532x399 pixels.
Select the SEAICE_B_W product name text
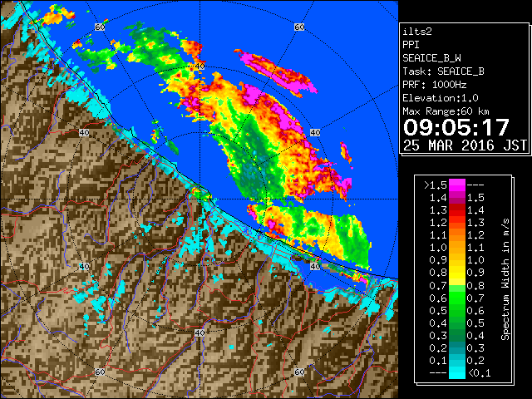(431, 58)
